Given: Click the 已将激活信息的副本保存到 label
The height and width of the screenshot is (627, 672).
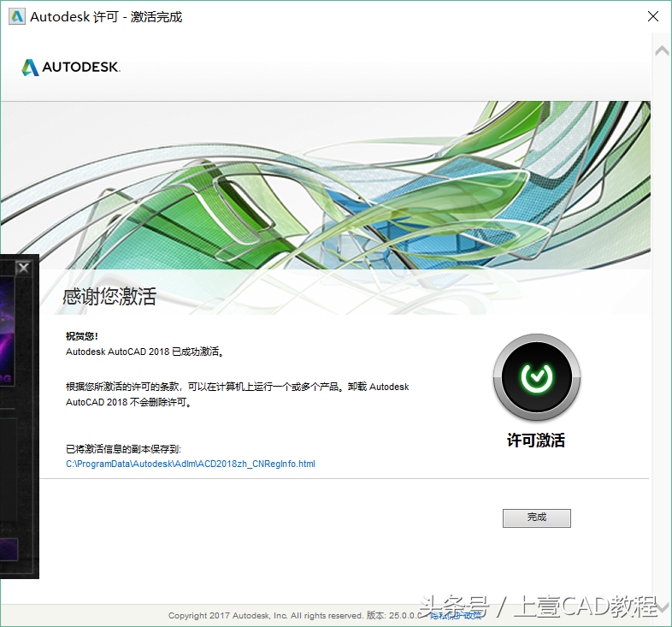Looking at the screenshot, I should pos(123,449).
